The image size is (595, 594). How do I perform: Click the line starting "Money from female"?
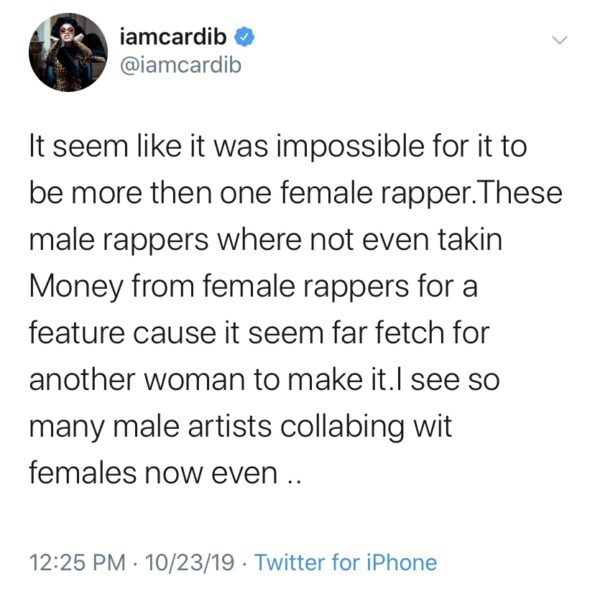(253, 287)
